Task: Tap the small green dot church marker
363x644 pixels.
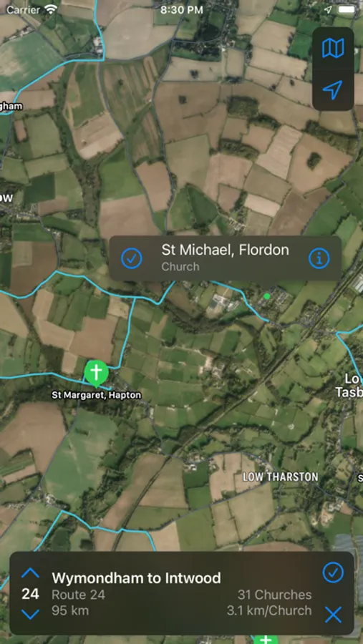Action: pos(267,296)
